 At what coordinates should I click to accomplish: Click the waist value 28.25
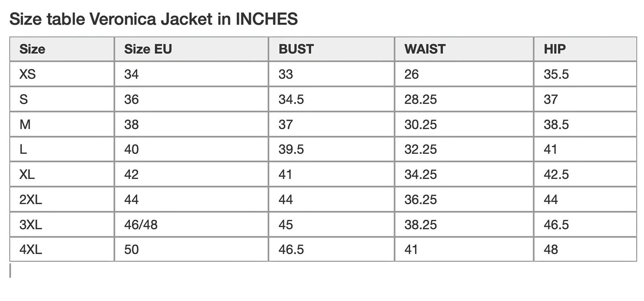pos(420,99)
